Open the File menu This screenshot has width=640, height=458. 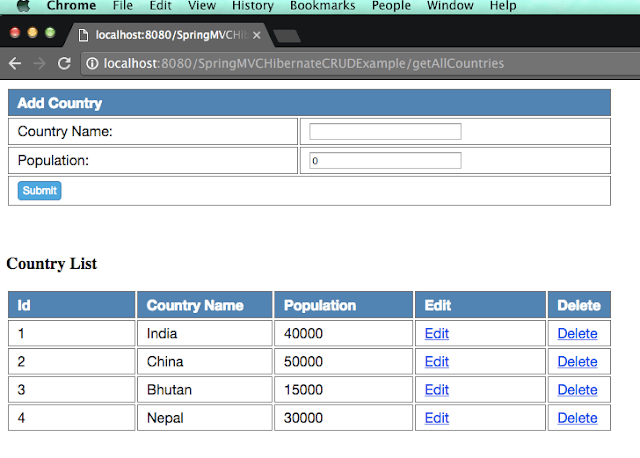[123, 6]
